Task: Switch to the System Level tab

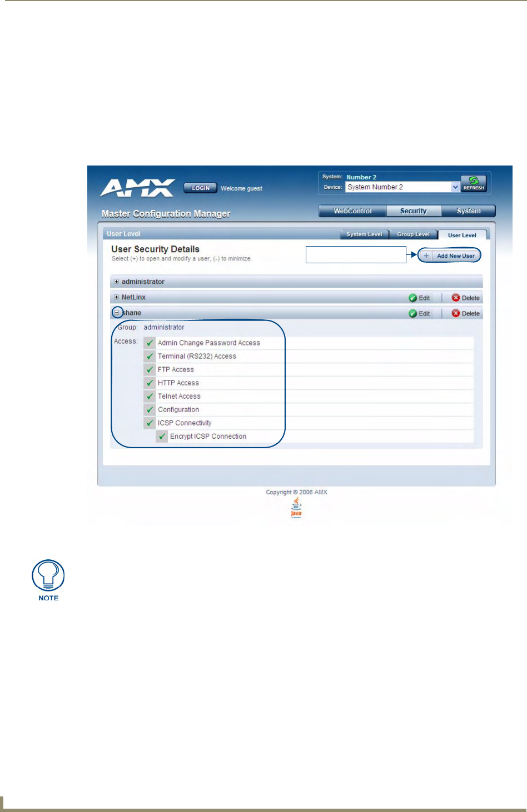Action: pyautogui.click(x=365, y=234)
